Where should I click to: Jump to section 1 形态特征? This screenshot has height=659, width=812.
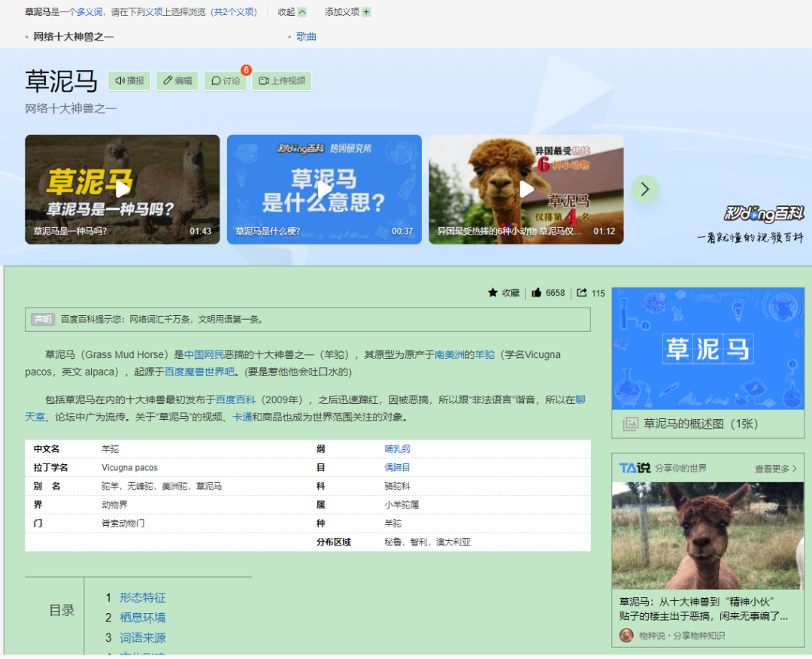point(142,598)
